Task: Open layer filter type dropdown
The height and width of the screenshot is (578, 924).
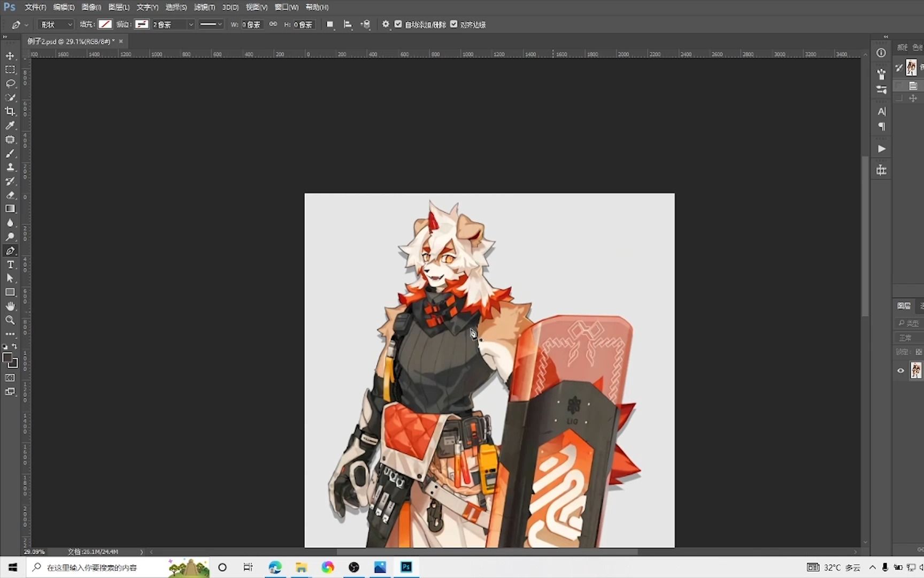Action: (x=908, y=323)
